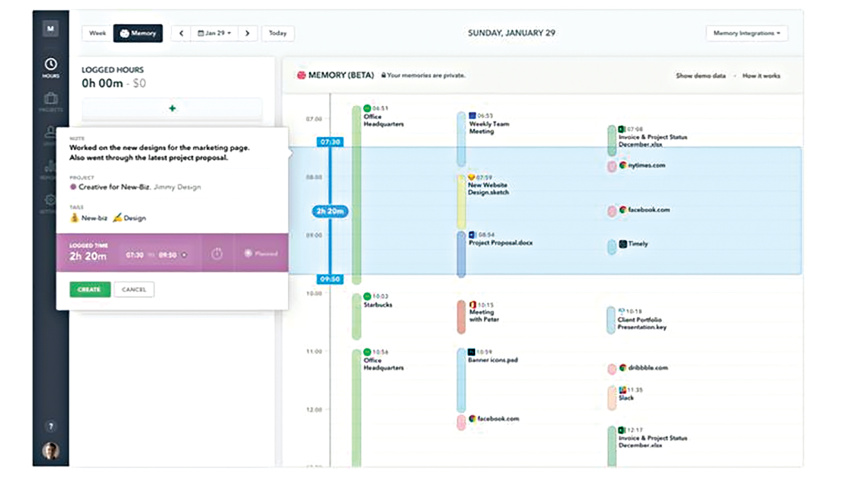Switch to the Week view tab
Image resolution: width=857 pixels, height=482 pixels.
pos(98,33)
